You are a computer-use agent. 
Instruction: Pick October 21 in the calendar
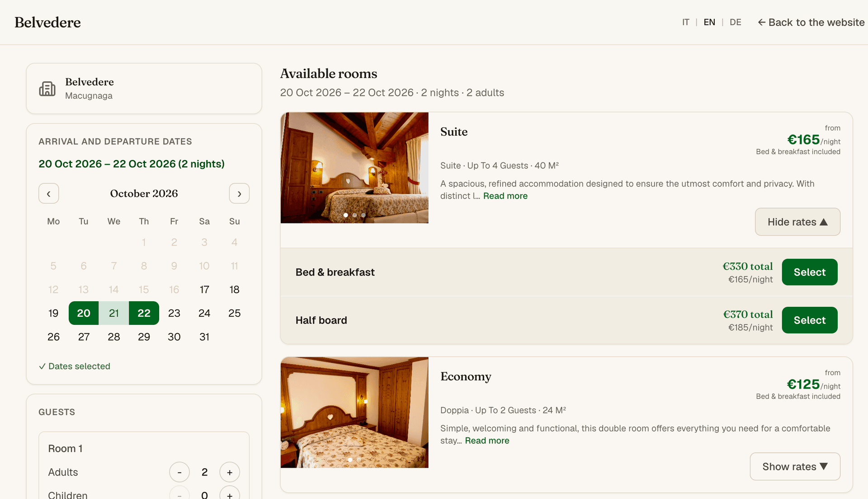coord(114,313)
